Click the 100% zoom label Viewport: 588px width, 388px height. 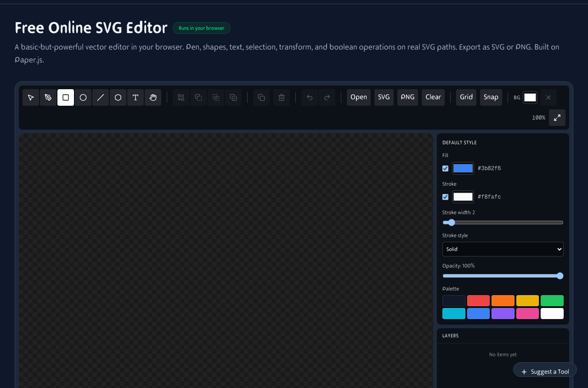(538, 118)
